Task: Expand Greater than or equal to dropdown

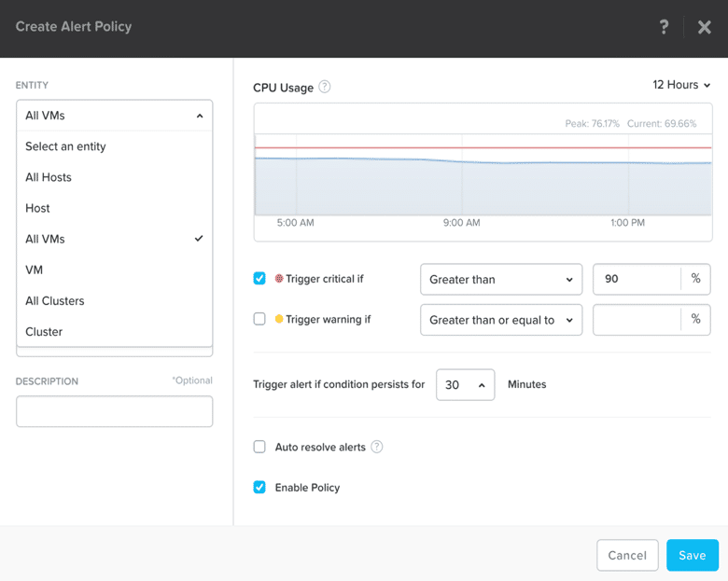Action: click(501, 320)
